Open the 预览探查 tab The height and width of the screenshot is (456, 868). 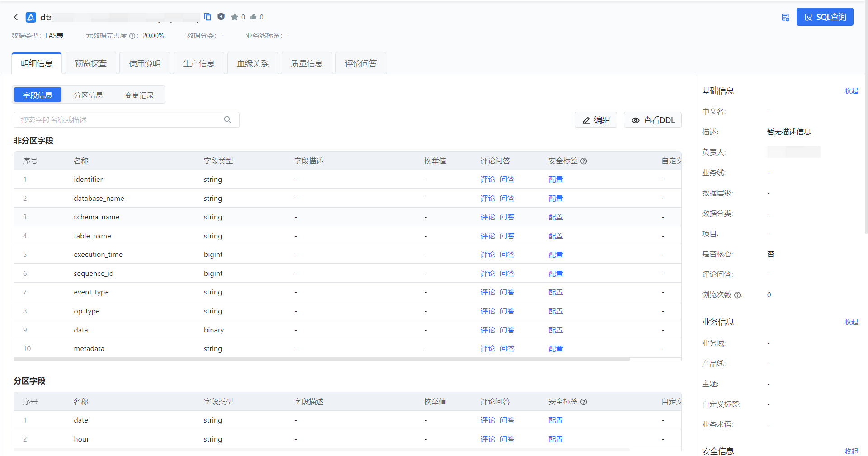coord(90,63)
